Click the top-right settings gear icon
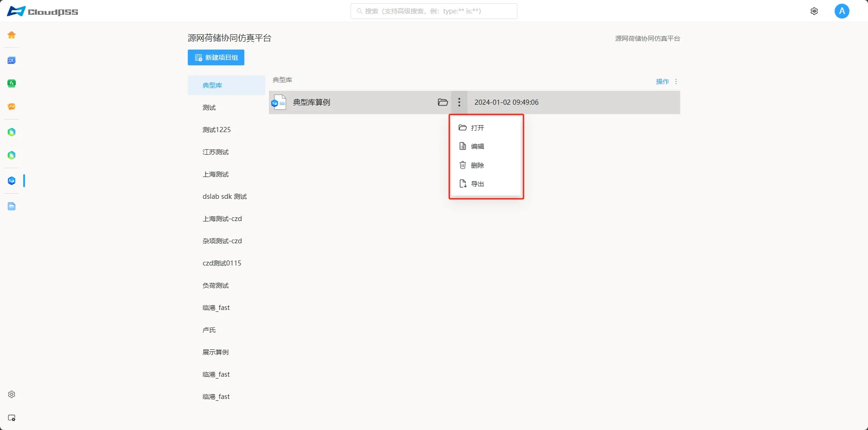Image resolution: width=868 pixels, height=430 pixels. 814,11
